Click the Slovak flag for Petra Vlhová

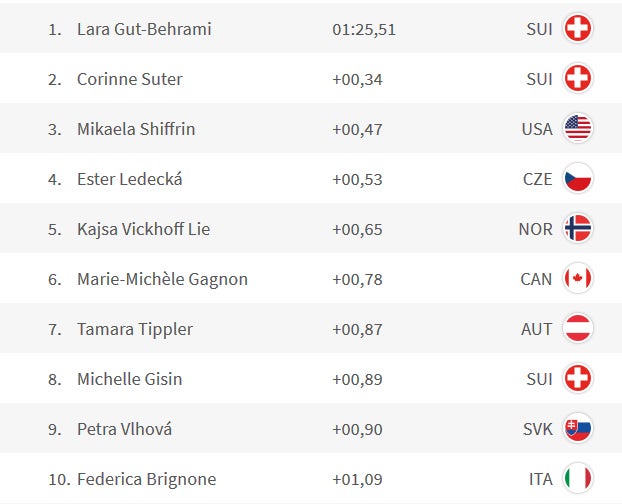pos(578,428)
